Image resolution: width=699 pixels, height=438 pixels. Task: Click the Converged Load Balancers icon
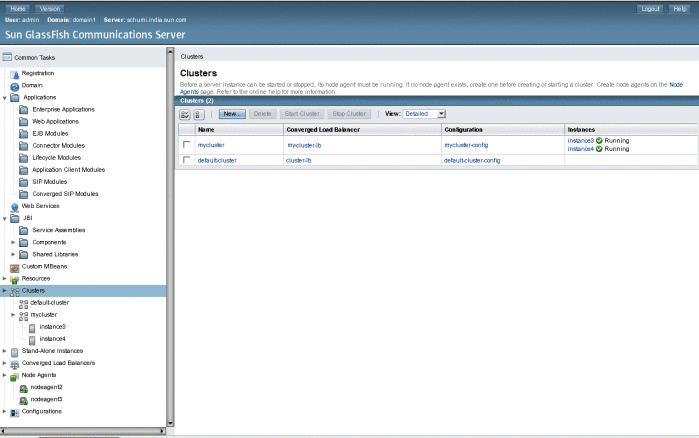pos(15,364)
